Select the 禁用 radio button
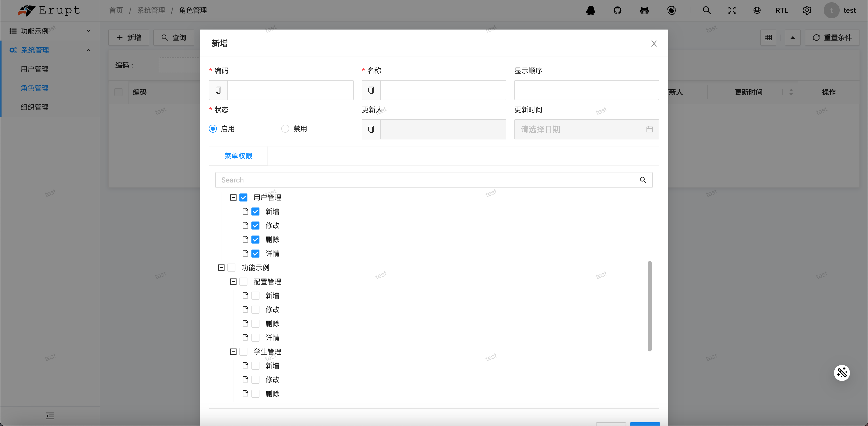Image resolution: width=868 pixels, height=426 pixels. [x=285, y=129]
